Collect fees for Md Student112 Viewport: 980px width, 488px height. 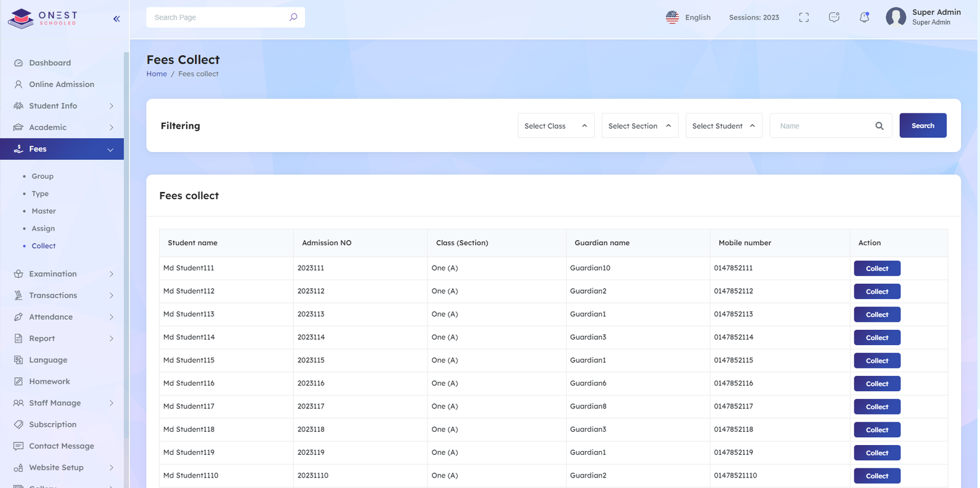pos(877,292)
